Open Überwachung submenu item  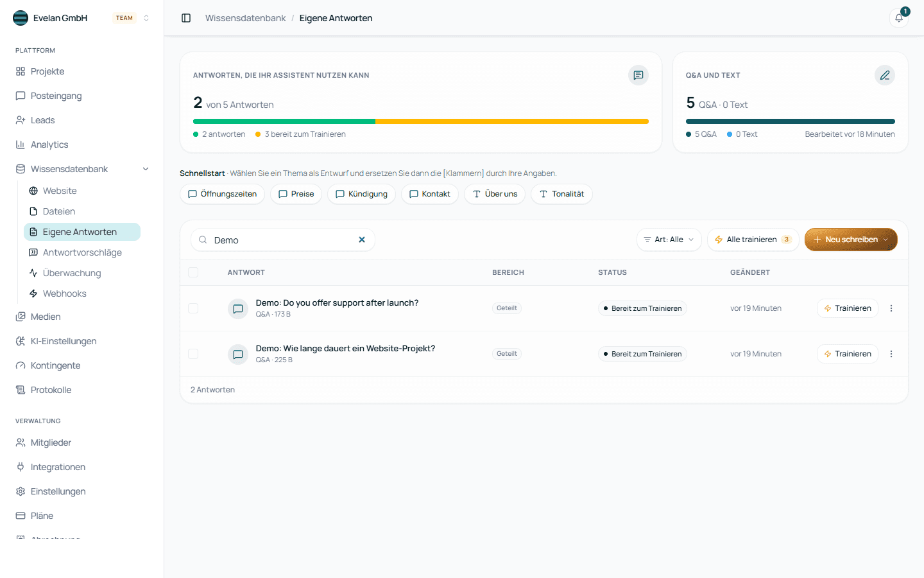tap(82, 273)
